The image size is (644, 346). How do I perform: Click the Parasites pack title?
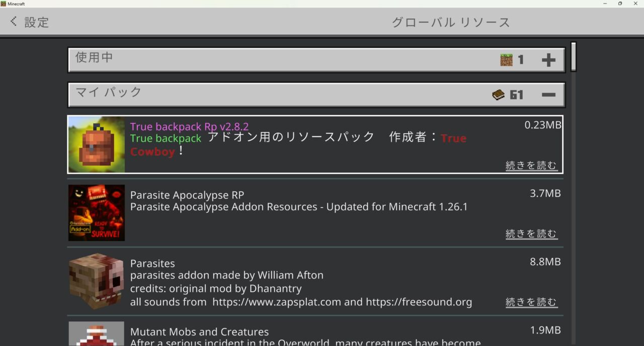point(152,264)
